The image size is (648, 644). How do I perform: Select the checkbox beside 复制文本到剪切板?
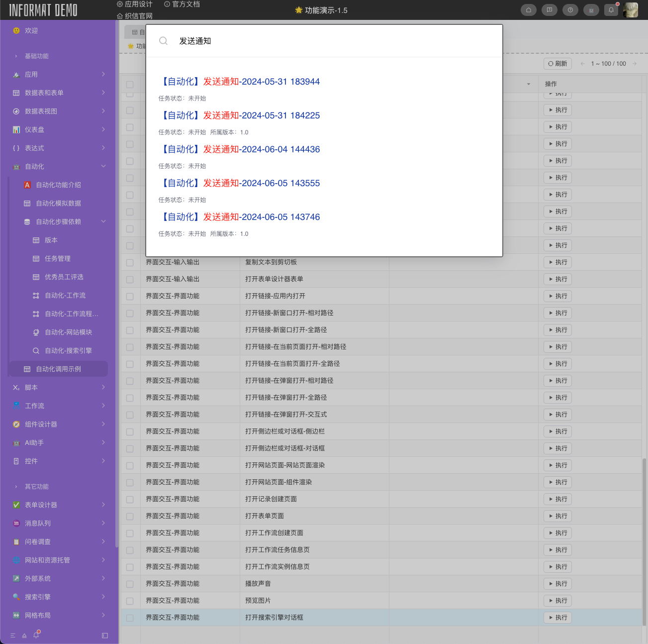pyautogui.click(x=130, y=262)
